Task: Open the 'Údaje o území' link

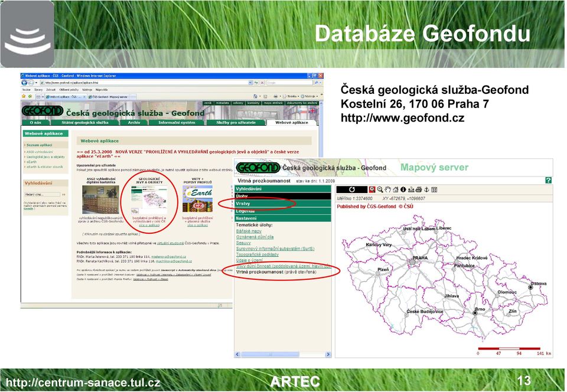Action: coord(249,260)
